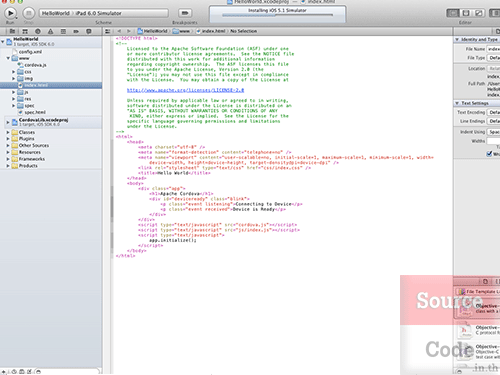Click the add button below the navigator

[3, 371]
